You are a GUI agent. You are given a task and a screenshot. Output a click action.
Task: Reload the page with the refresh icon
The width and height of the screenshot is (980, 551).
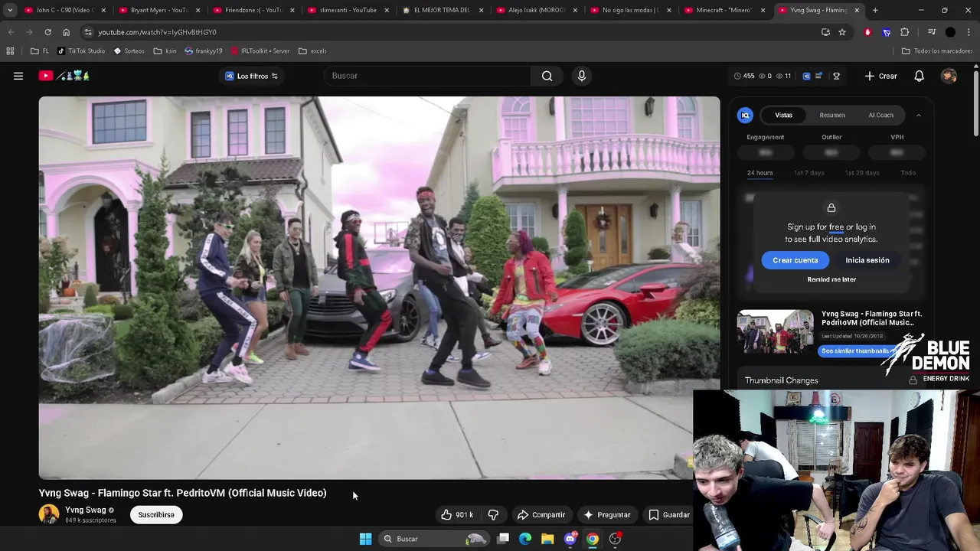47,32
